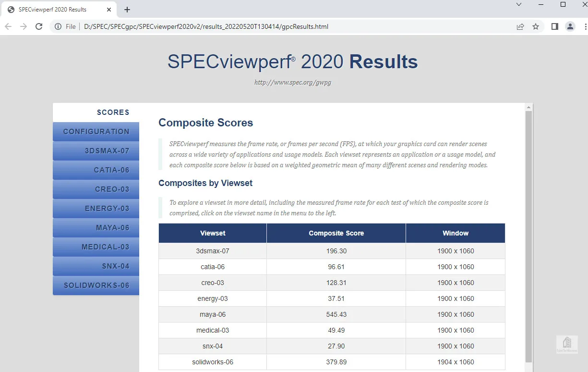Open the SCORES section
Viewport: 588px width, 372px height.
pos(96,112)
